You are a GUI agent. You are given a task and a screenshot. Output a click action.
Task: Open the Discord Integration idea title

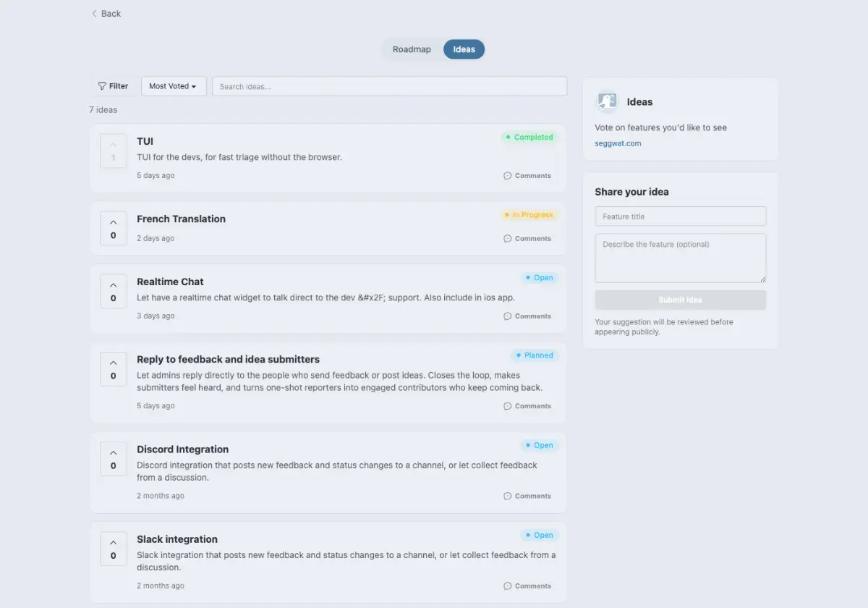tap(182, 449)
